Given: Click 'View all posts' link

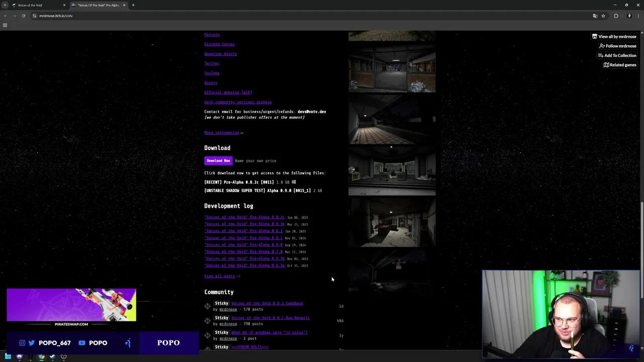Looking at the screenshot, I should [x=222, y=276].
